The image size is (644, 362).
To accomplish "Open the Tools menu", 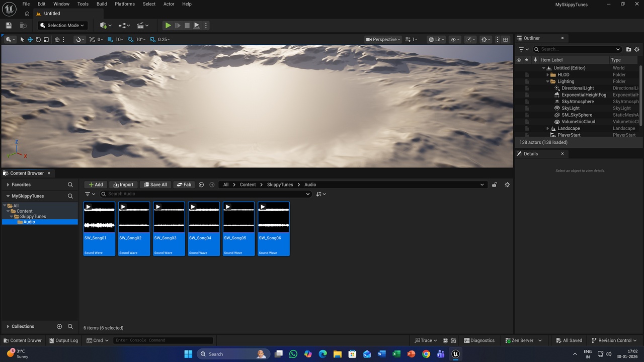I will pos(83,4).
